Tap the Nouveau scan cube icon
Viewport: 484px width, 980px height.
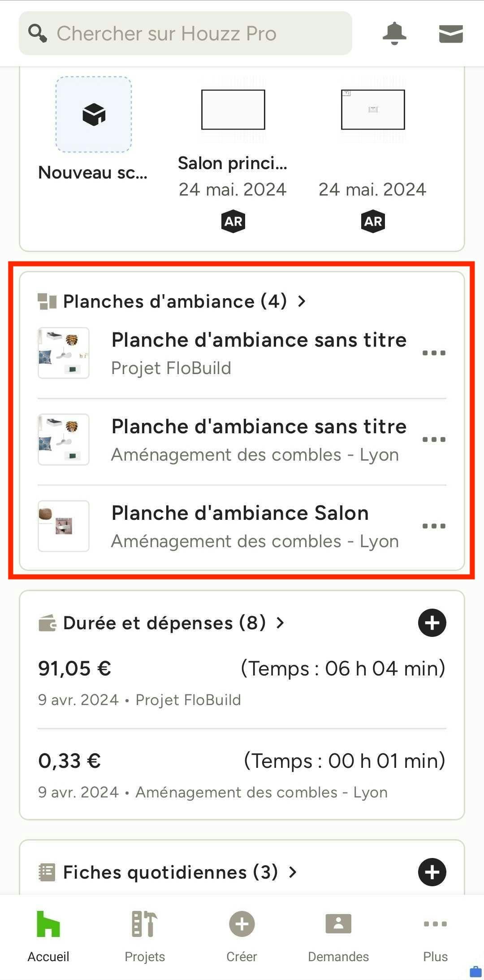tap(94, 114)
